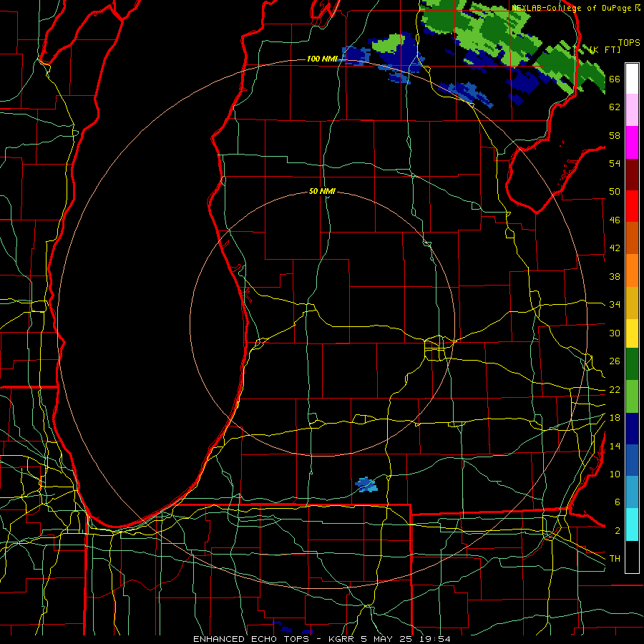This screenshot has height=644, width=644.
Task: Click the '46' legend value
Action: 615,220
